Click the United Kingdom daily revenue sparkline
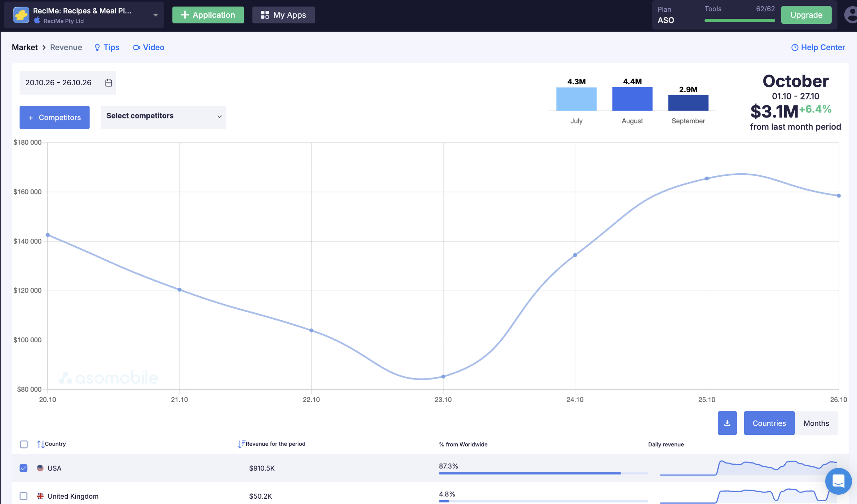 click(x=748, y=496)
